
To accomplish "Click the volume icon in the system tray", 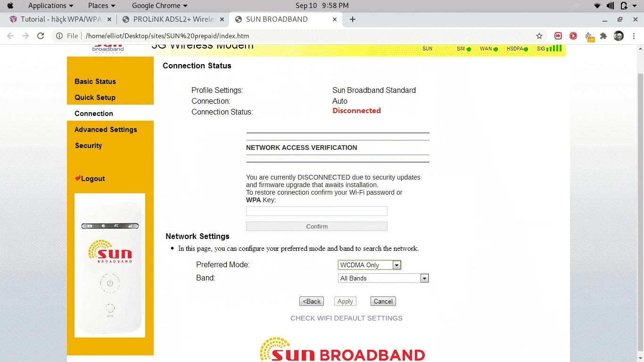I will point(611,6).
